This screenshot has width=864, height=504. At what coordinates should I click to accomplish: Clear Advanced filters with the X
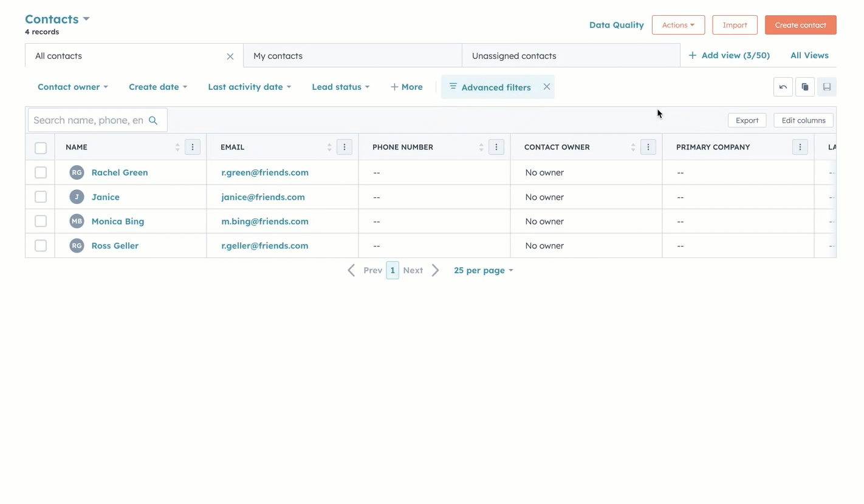click(x=547, y=87)
